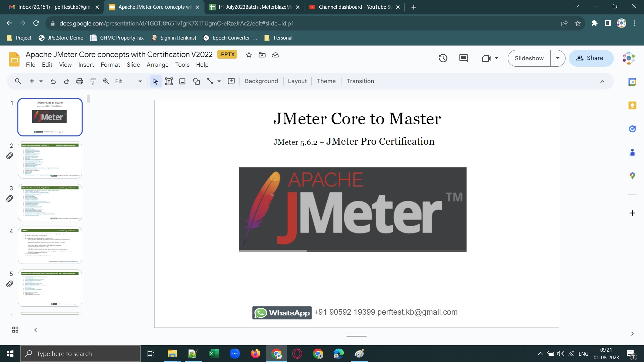Viewport: 644px width, 362px height.
Task: Click the Share button
Action: pyautogui.click(x=591, y=58)
